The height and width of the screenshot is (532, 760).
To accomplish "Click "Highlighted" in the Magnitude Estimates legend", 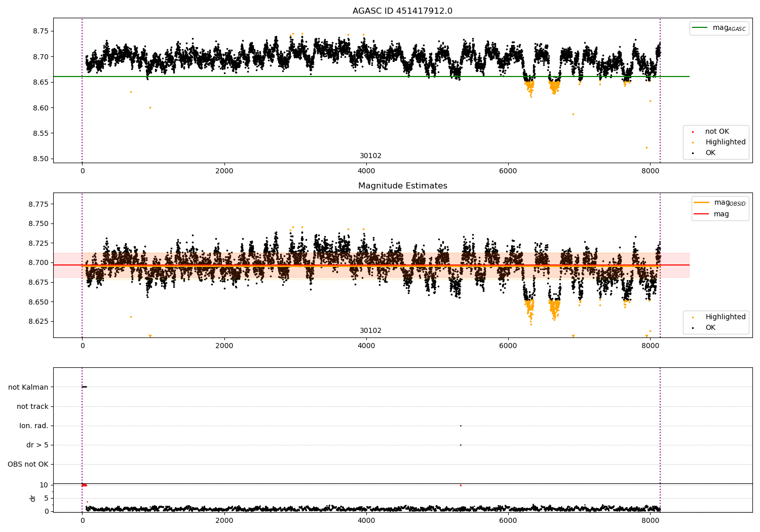I will [x=726, y=317].
